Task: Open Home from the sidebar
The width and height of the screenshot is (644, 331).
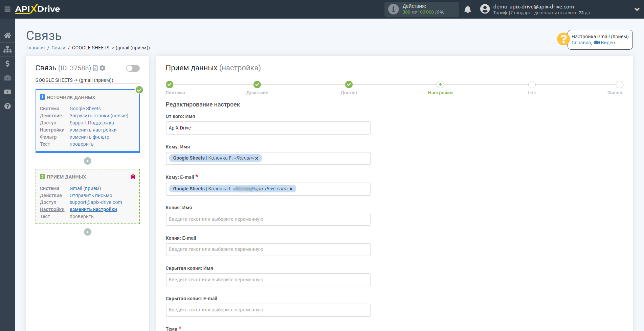Action: click(x=7, y=36)
